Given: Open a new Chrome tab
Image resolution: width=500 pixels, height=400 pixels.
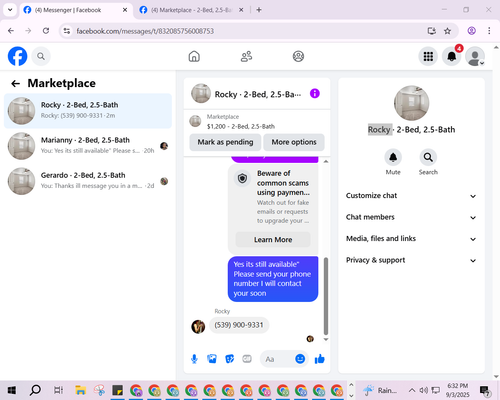Looking at the screenshot, I should (259, 10).
